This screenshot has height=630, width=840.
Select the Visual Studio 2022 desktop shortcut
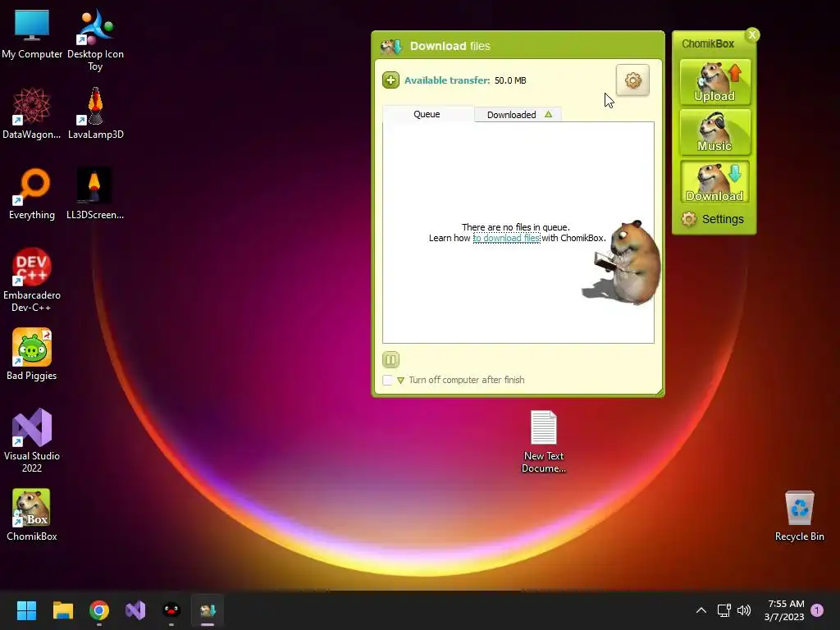tap(32, 441)
